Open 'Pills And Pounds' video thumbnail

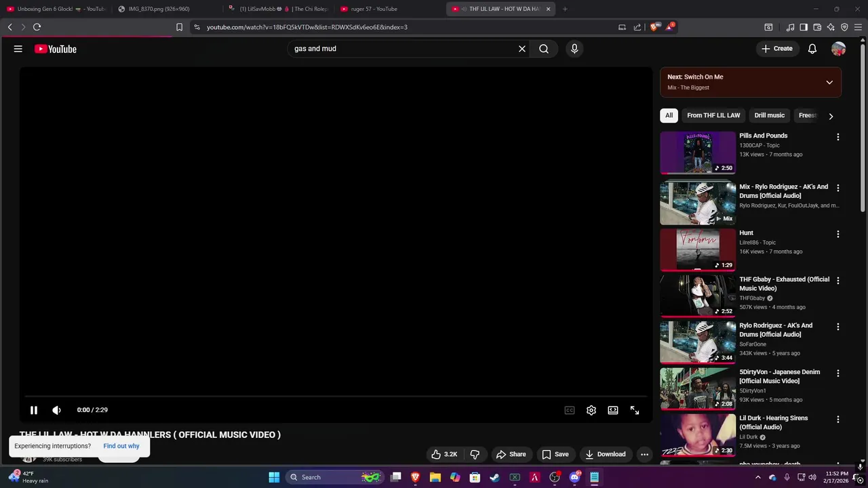698,152
